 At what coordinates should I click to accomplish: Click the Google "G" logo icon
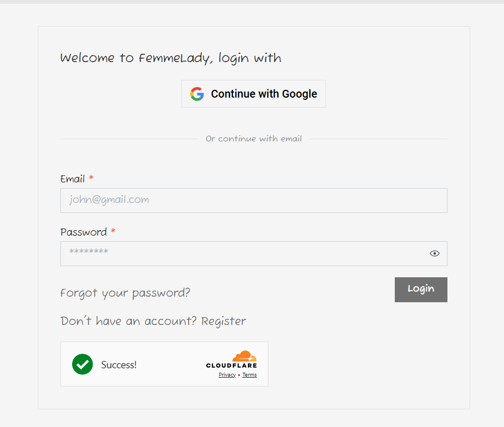[197, 94]
